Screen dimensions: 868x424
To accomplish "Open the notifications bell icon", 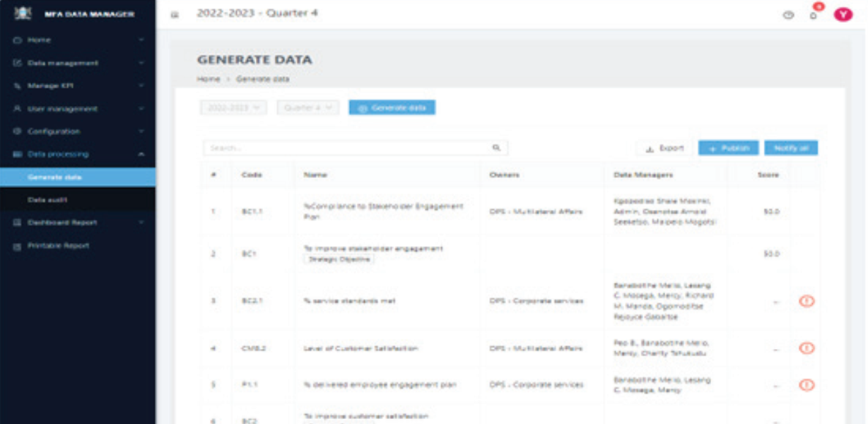I will (x=814, y=15).
